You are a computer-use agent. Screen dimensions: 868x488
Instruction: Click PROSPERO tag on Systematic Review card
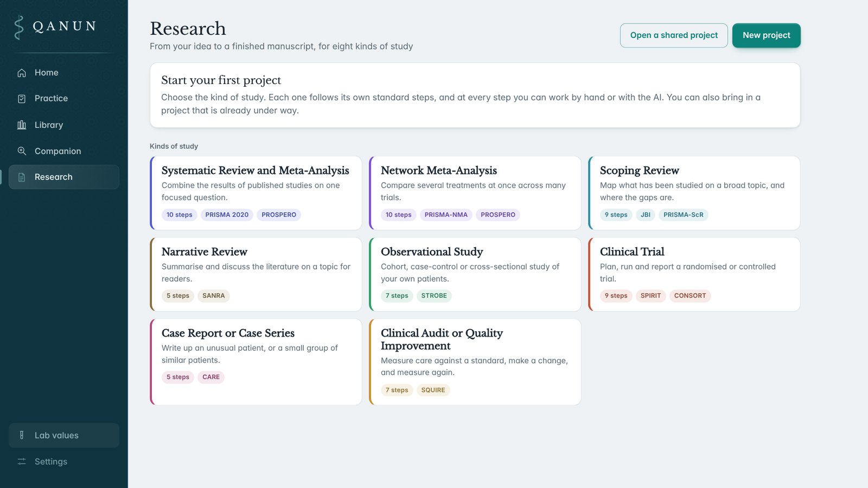pos(279,215)
